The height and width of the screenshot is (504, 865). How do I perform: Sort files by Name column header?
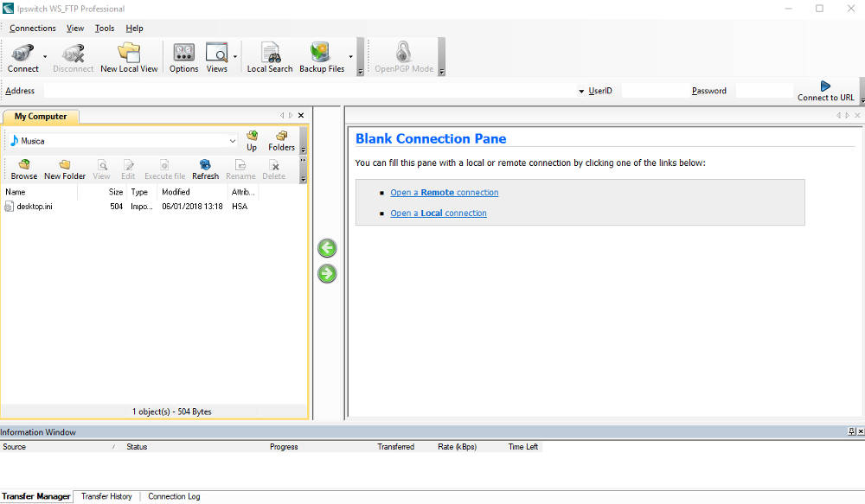(x=39, y=192)
